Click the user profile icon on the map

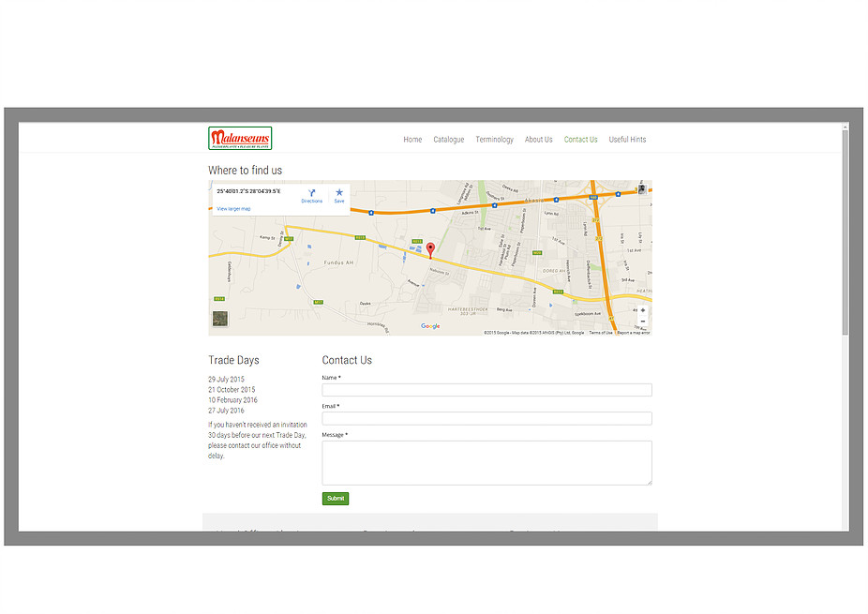pyautogui.click(x=642, y=189)
